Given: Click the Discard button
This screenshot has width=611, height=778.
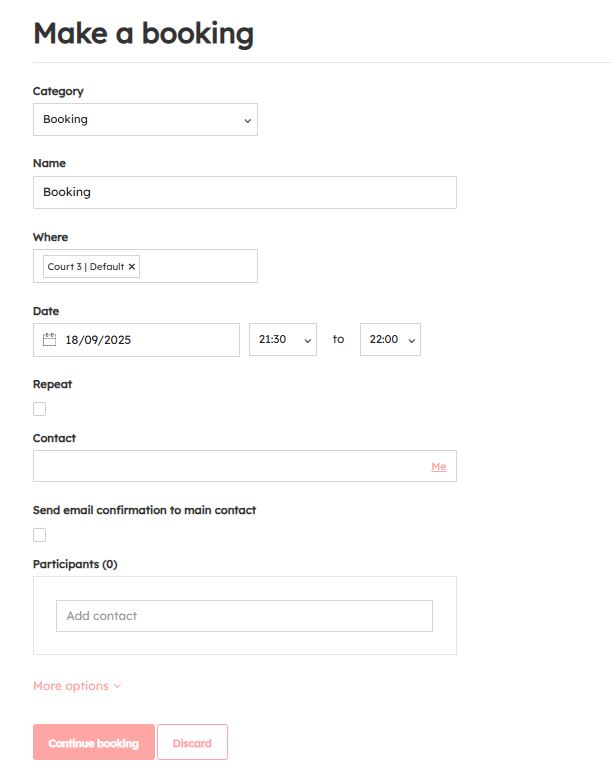Looking at the screenshot, I should (192, 743).
